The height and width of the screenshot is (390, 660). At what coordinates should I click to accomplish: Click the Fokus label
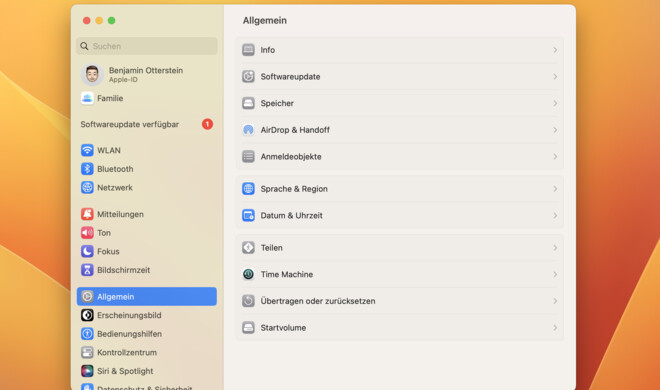[108, 251]
